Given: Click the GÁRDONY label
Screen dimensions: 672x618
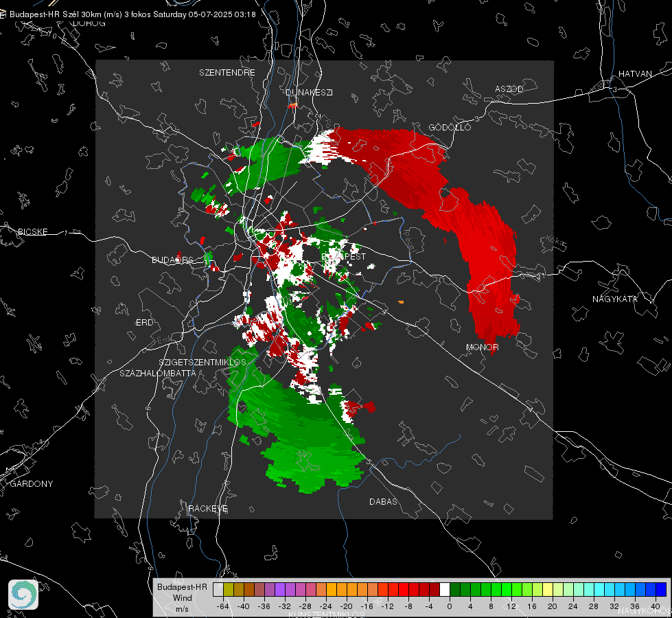Looking at the screenshot, I should 32,484.
